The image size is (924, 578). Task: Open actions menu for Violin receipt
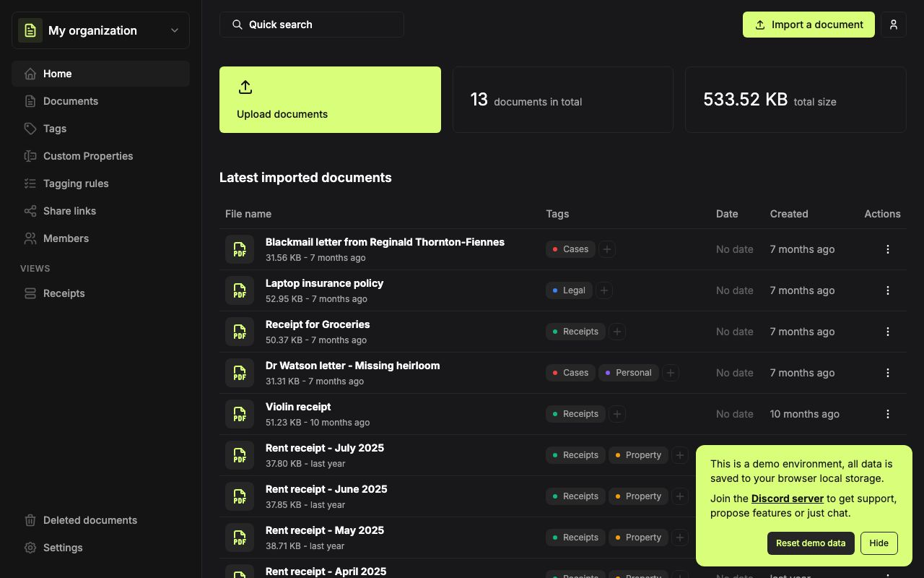pos(888,414)
